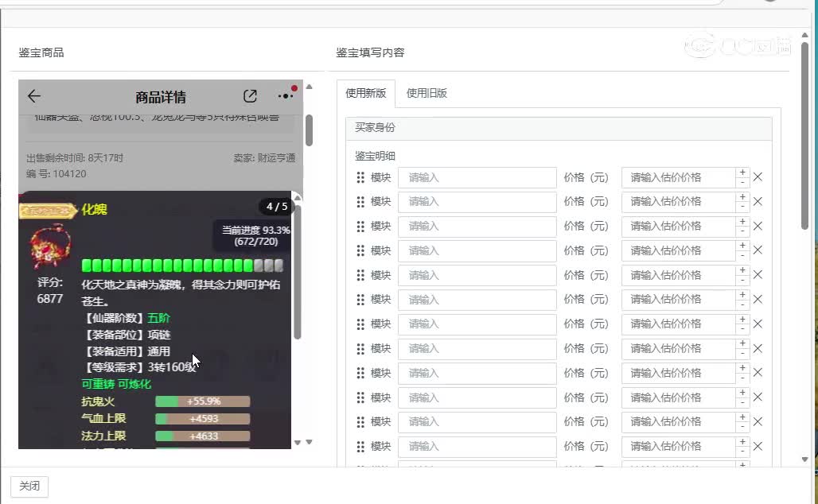Select the 使用新版 tab
The height and width of the screenshot is (504, 818).
point(365,93)
